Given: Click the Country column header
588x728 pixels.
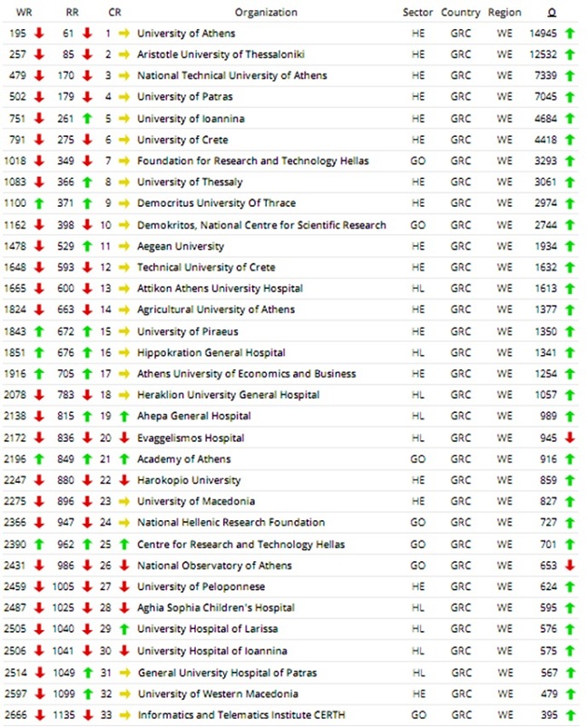Looking at the screenshot, I should click(460, 13).
